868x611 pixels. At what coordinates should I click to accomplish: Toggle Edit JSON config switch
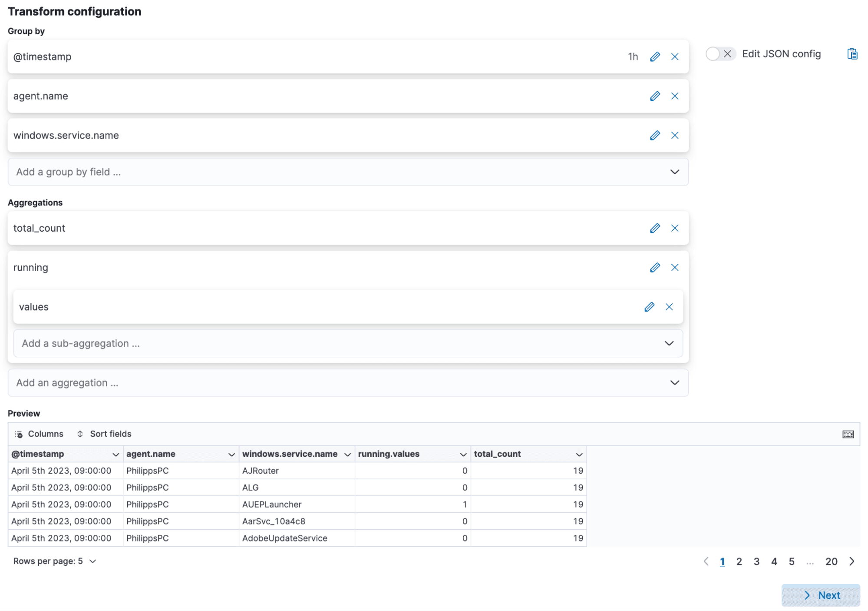click(720, 54)
